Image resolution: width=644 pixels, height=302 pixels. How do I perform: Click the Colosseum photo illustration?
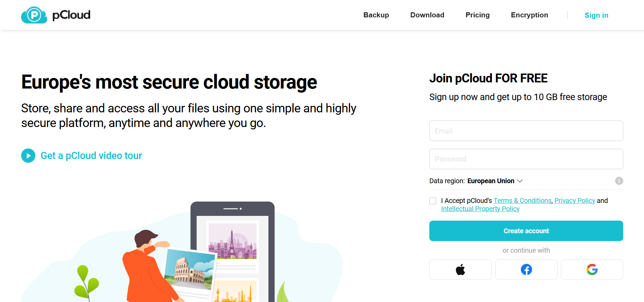191,269
